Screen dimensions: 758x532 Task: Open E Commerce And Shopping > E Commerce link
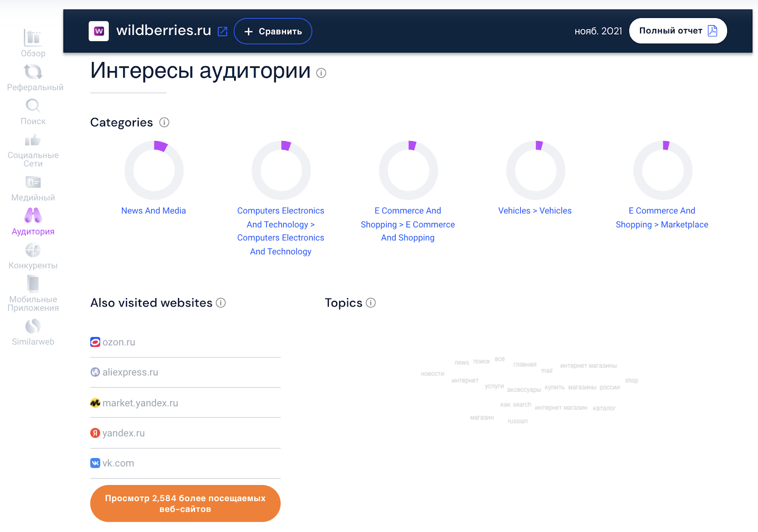(x=408, y=224)
